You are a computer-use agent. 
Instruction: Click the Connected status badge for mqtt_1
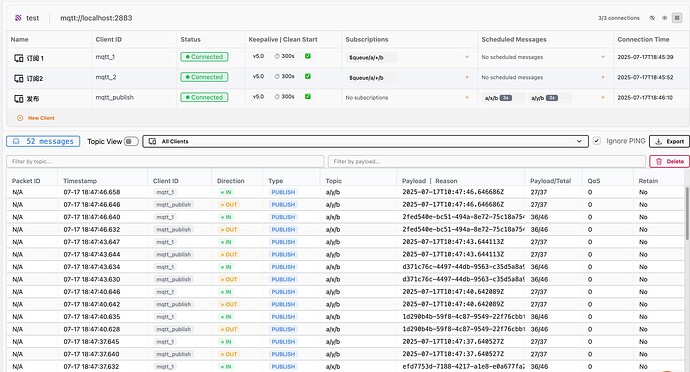tap(204, 57)
